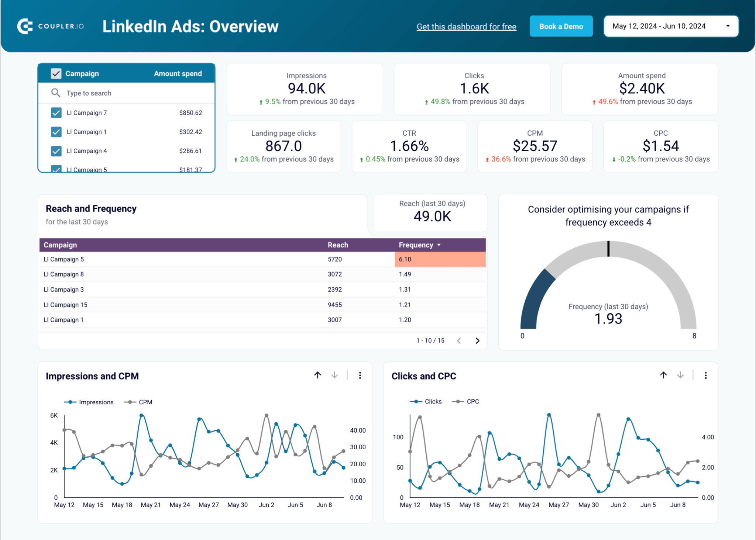This screenshot has width=756, height=540.
Task: Click the Frequency column sort arrow
Action: point(439,245)
